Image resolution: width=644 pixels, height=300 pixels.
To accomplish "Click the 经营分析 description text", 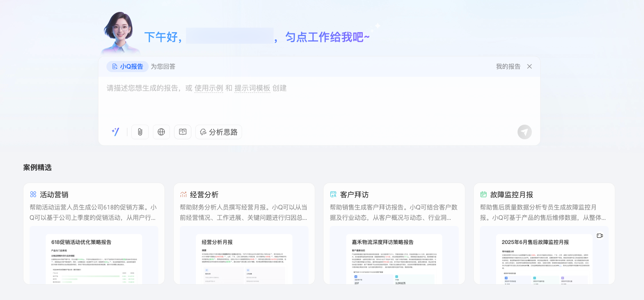I will (244, 213).
